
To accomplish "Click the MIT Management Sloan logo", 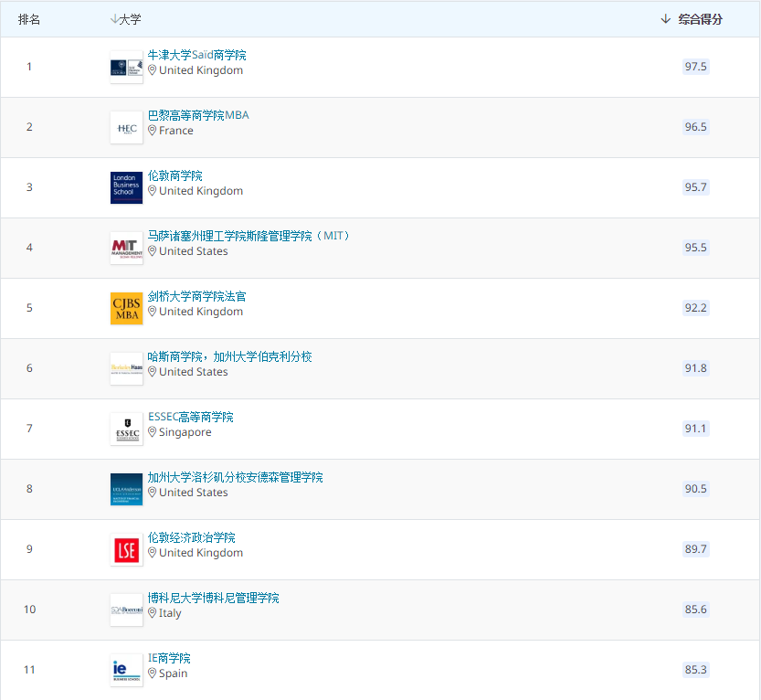I will point(127,248).
